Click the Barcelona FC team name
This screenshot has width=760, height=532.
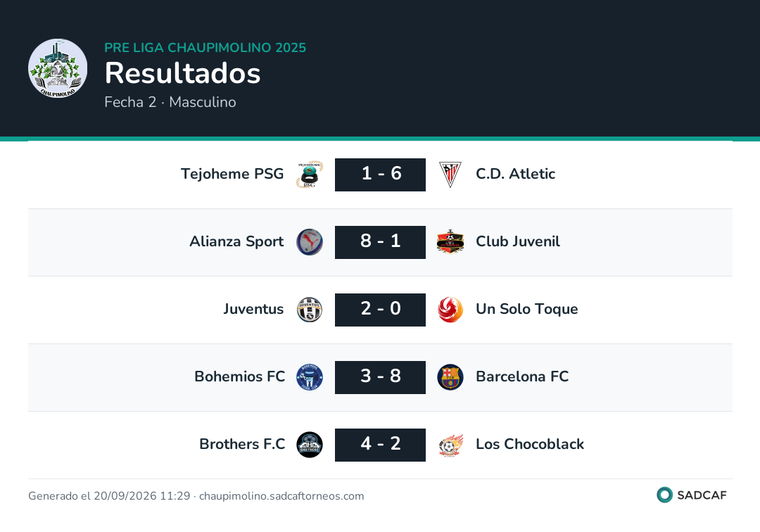[522, 376]
